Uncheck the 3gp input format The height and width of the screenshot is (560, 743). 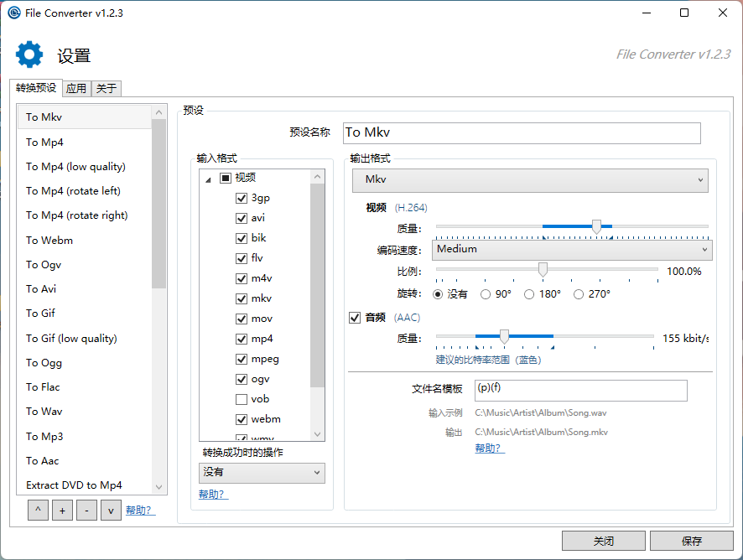(242, 198)
